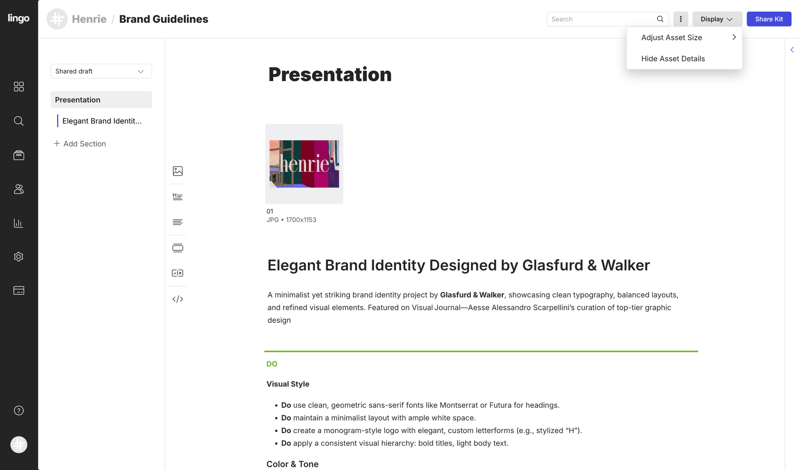Click the Share Kit button
The width and height of the screenshot is (800, 470).
(x=768, y=19)
